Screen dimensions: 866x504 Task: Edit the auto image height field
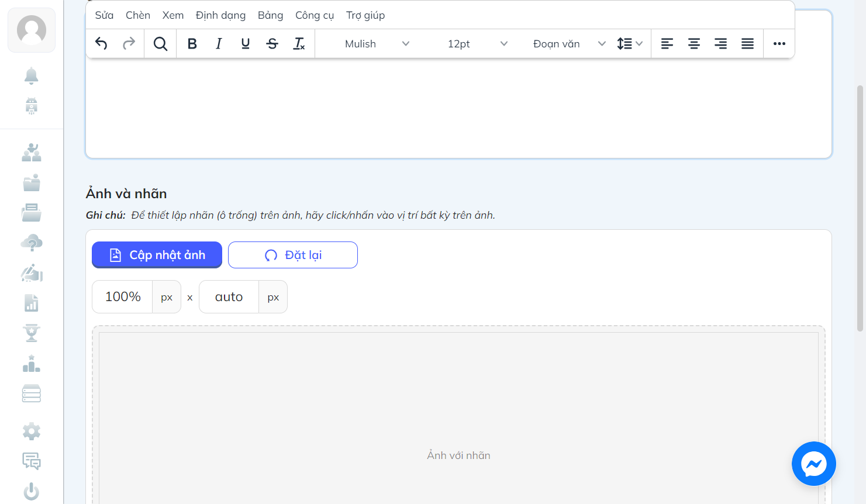229,297
